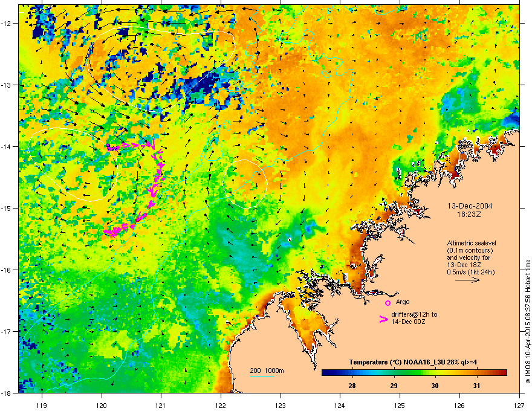Image resolution: width=532 pixels, height=411 pixels.
Task: Click the 28 value on the temperature scale
Action: (x=352, y=386)
